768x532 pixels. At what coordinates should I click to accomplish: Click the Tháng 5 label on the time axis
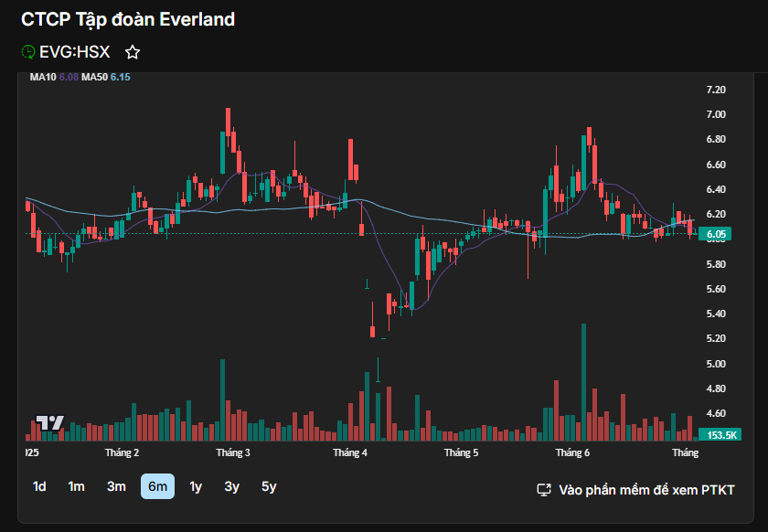pyautogui.click(x=462, y=452)
